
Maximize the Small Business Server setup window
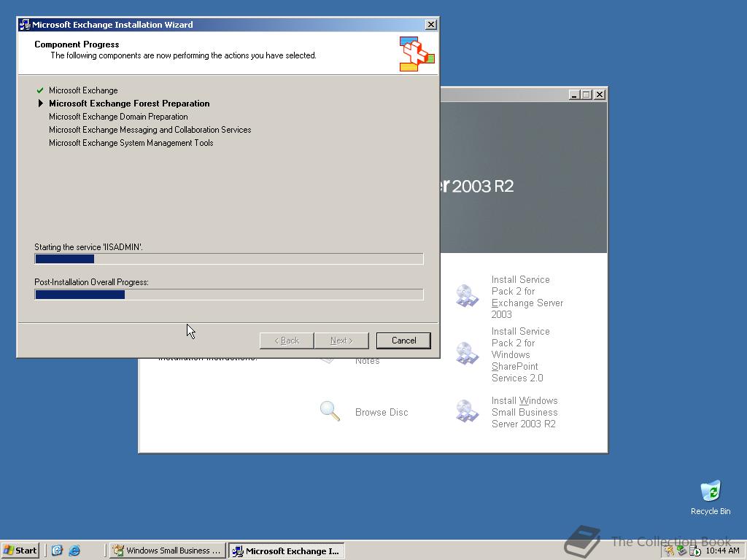coord(587,95)
